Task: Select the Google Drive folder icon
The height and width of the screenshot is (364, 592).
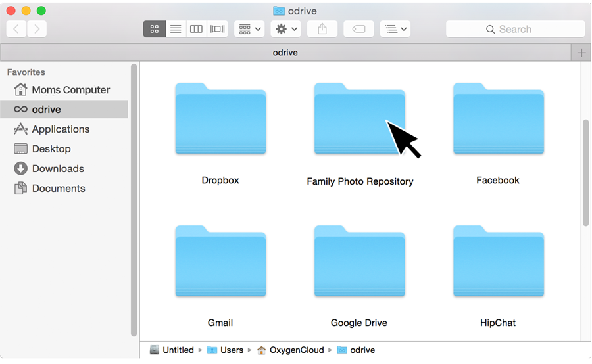Action: point(359,261)
